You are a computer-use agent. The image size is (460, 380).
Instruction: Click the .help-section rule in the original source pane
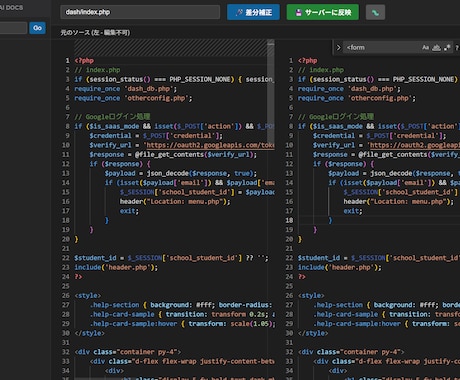[x=181, y=305]
